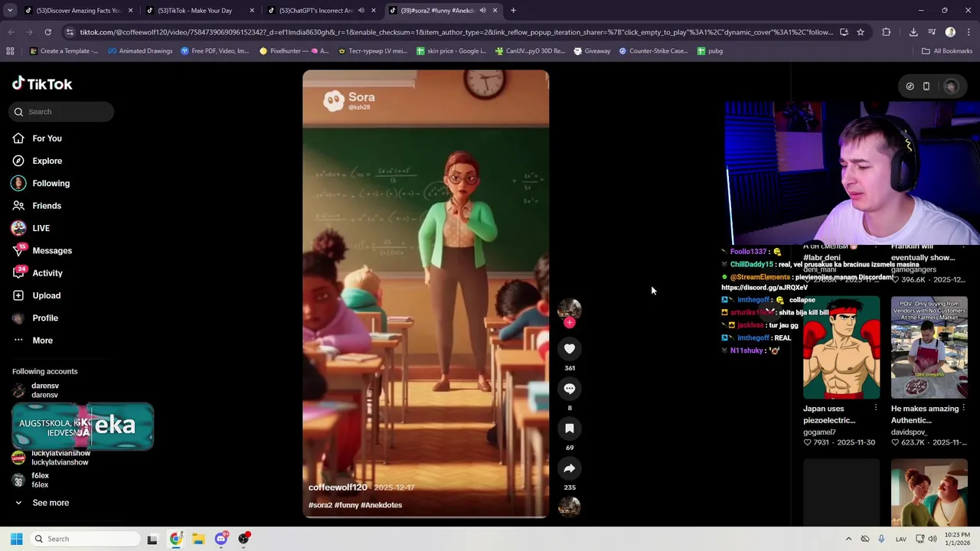Go to For You feed
This screenshot has width=980, height=551.
(47, 139)
